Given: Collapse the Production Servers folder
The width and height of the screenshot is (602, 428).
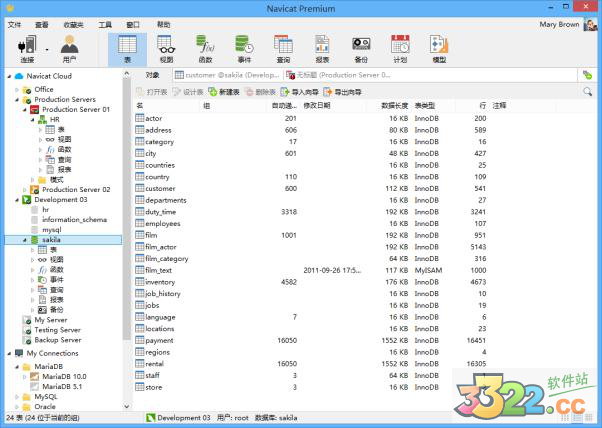Looking at the screenshot, I should click(17, 100).
